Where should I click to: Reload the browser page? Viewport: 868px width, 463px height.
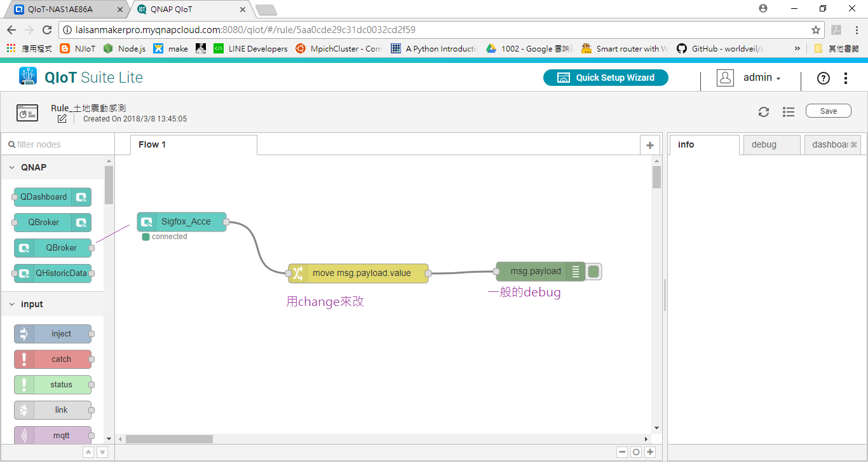pos(46,30)
